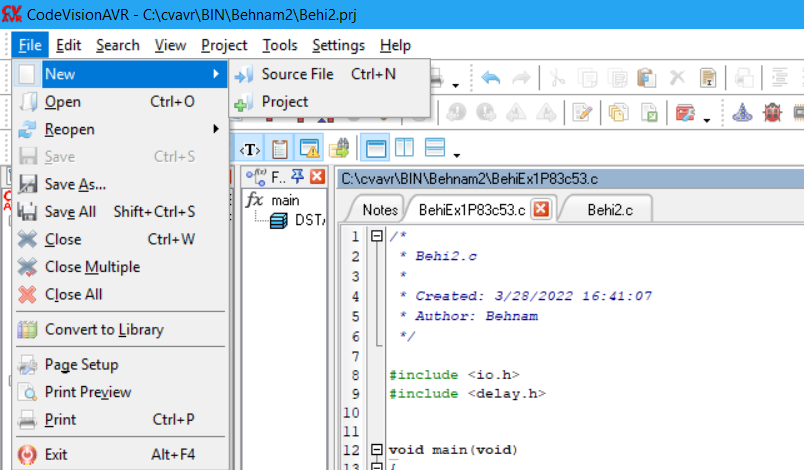Screen dimensions: 804x470
Task: Click Save As in File menu
Action: (x=120, y=184)
